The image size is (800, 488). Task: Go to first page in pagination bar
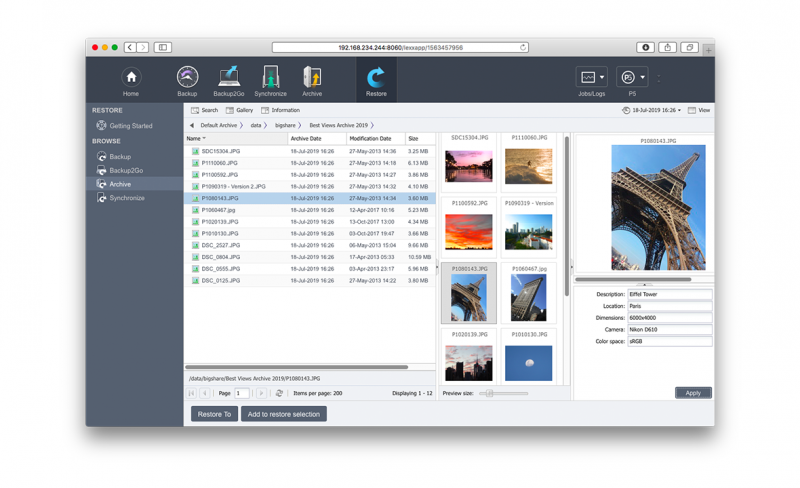point(191,393)
